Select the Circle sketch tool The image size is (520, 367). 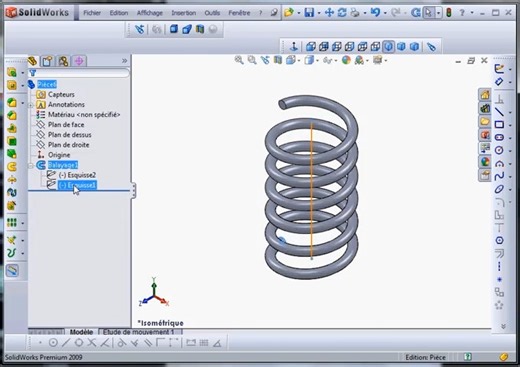(499, 150)
